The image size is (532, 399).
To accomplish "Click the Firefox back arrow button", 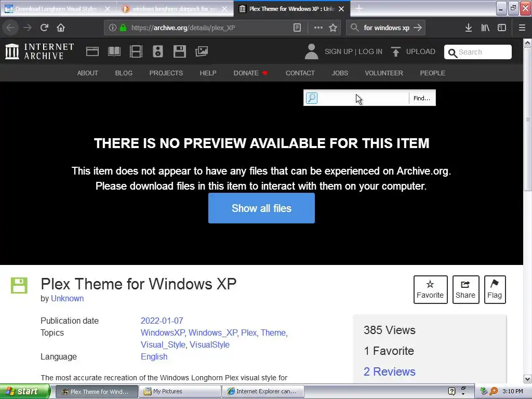I will pos(10,28).
